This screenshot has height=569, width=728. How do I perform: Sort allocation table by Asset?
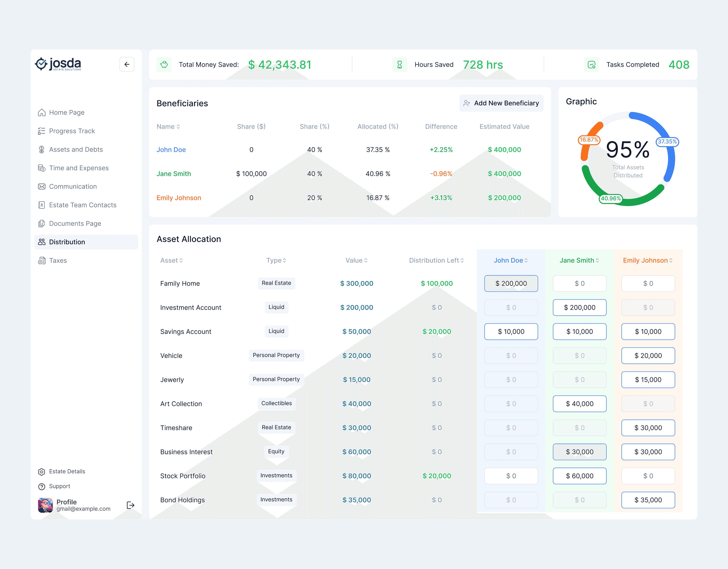(172, 260)
